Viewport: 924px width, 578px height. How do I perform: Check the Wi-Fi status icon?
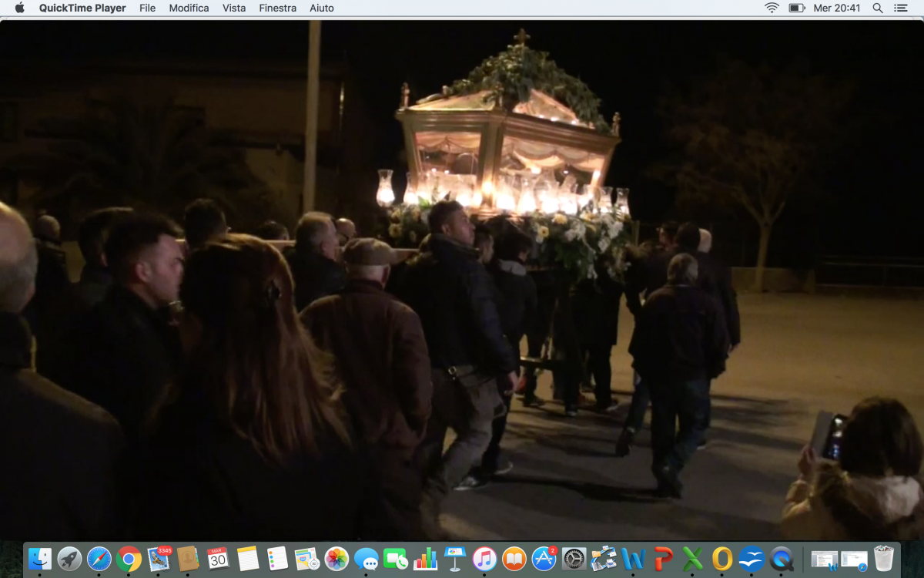pos(772,8)
